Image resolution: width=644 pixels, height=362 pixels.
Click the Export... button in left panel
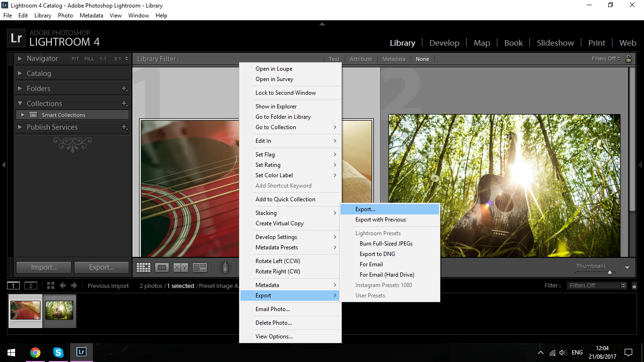point(101,267)
